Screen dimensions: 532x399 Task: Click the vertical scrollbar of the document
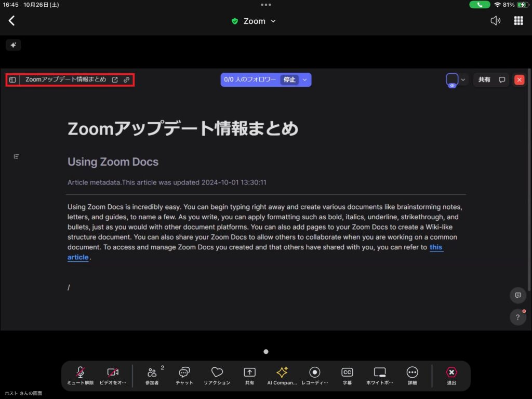coord(529,182)
